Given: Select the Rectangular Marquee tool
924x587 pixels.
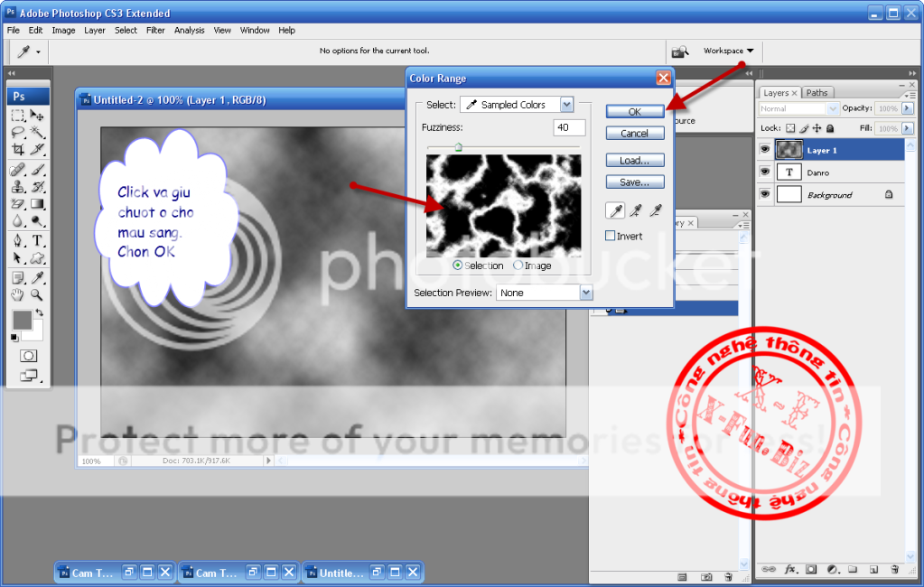Looking at the screenshot, I should click(18, 116).
